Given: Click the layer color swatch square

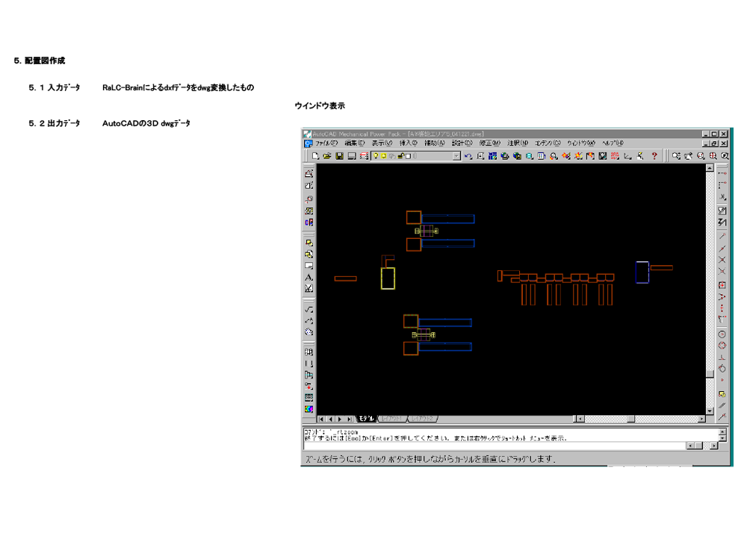Looking at the screenshot, I should tap(408, 156).
